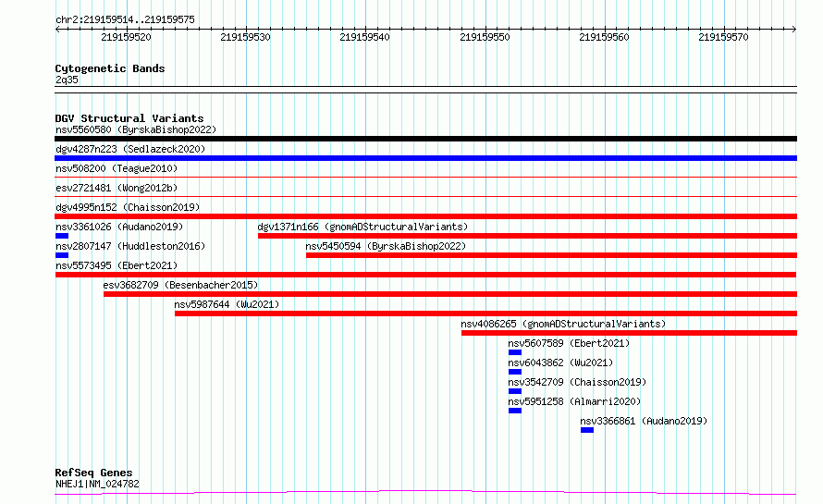Open nsv5450594 (ByrskaBishop2022) label
Viewport: 823px width, 504px height.
[386, 246]
